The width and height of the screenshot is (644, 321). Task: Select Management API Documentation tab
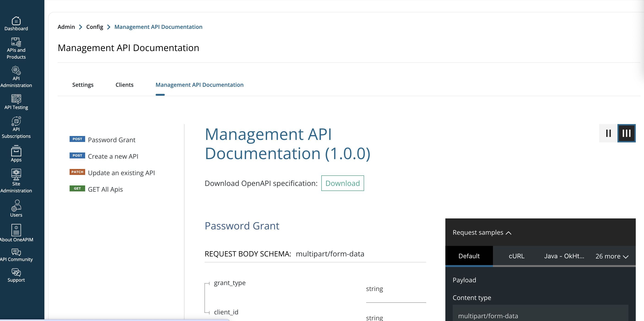click(x=200, y=85)
